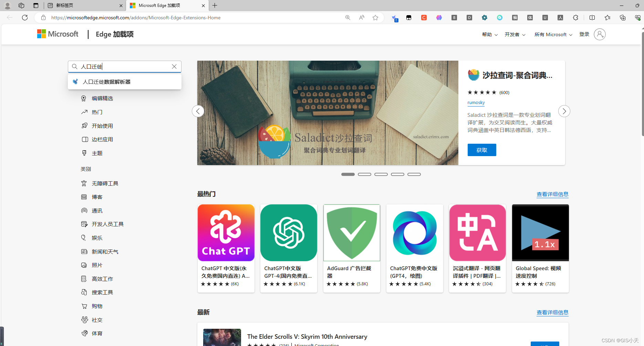The image size is (644, 346).
Task: Click the gray D extension icon
Action: pos(469,18)
